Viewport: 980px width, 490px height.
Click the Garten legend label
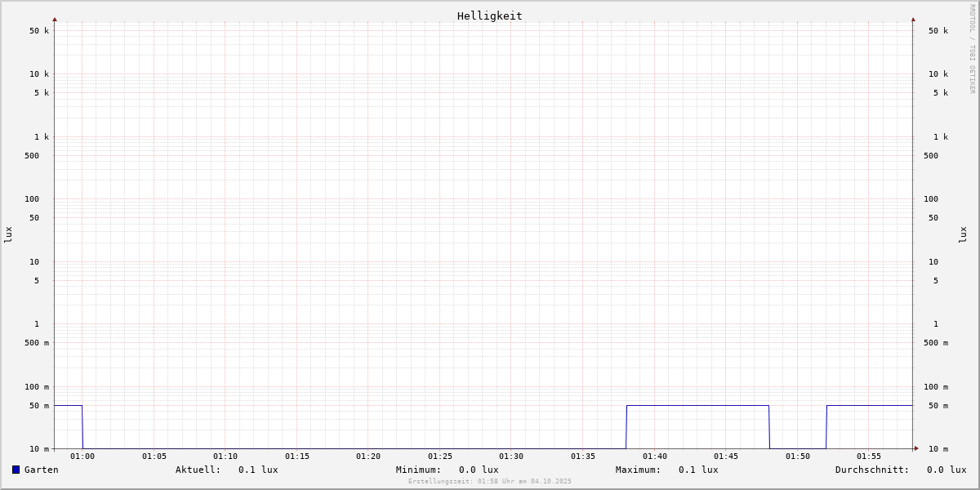tap(41, 470)
